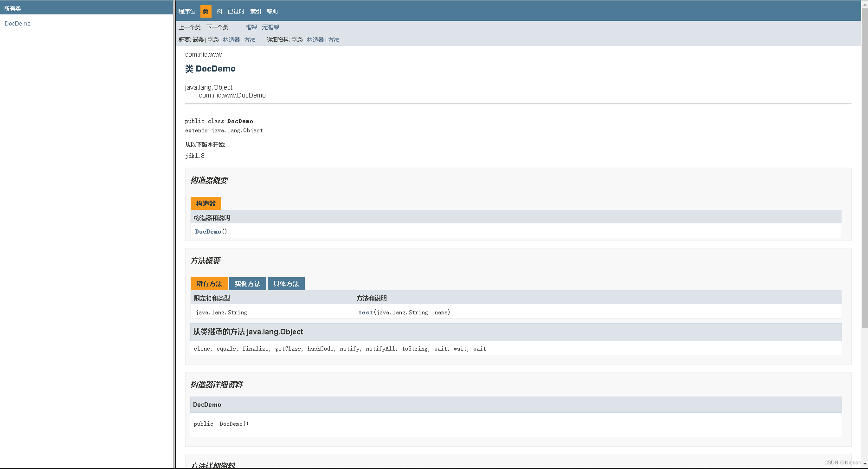Open 构造器 under 详细资料 links
The height and width of the screenshot is (469, 868).
(315, 40)
